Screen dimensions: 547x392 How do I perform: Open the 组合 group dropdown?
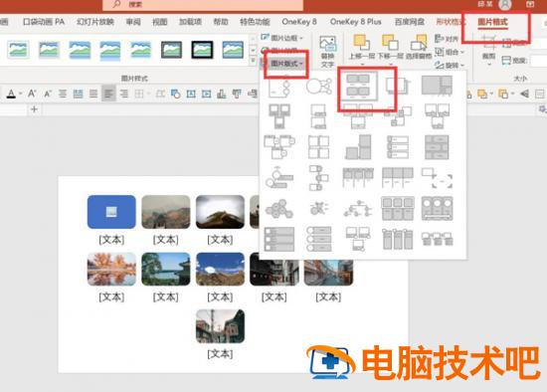click(450, 53)
